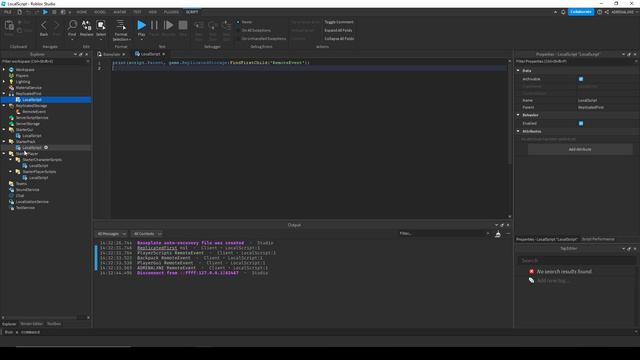Select ServerStorage in Explorer tree
This screenshot has height=360, width=640.
coord(28,124)
